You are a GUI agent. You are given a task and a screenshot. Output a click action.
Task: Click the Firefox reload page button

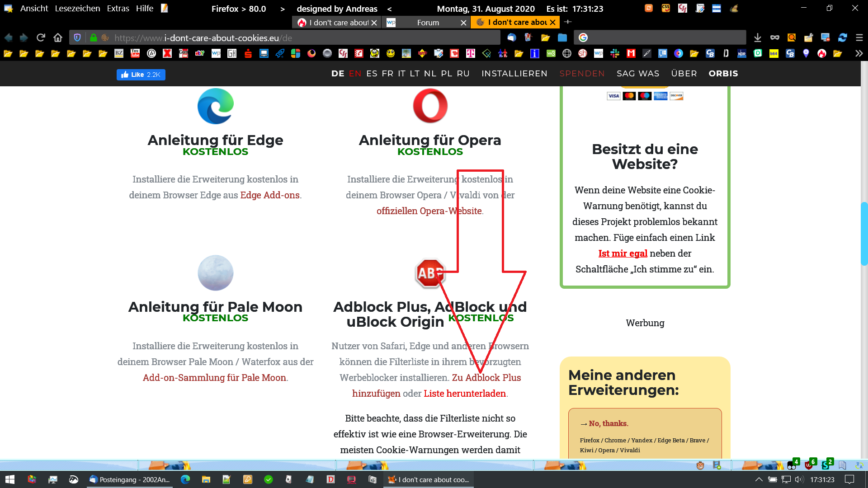(41, 38)
